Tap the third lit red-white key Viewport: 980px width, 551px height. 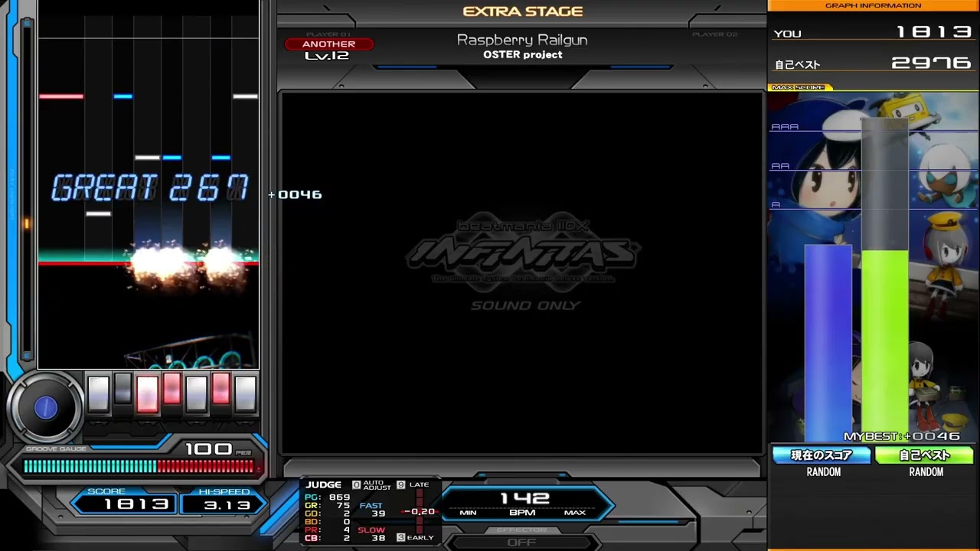tap(147, 393)
